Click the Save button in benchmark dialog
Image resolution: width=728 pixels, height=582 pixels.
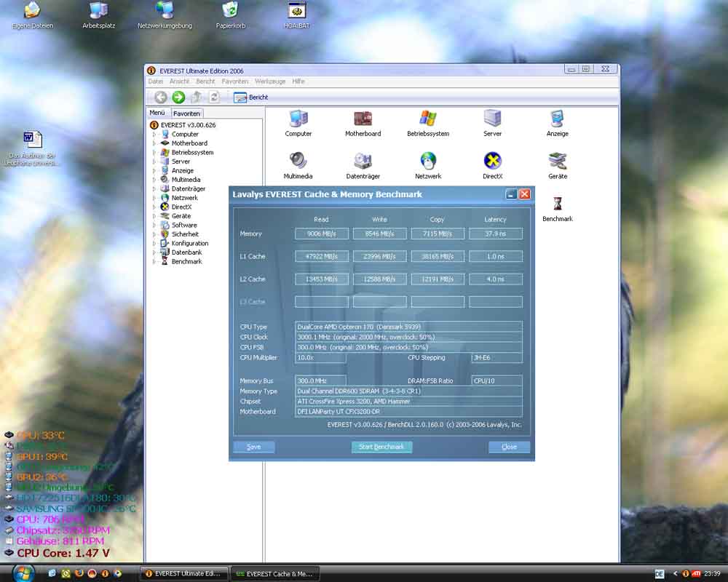(x=253, y=447)
